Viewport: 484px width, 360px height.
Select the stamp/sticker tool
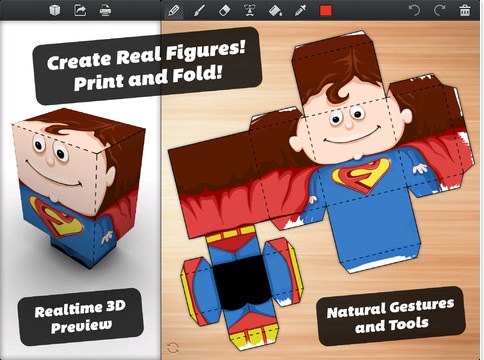coord(250,11)
